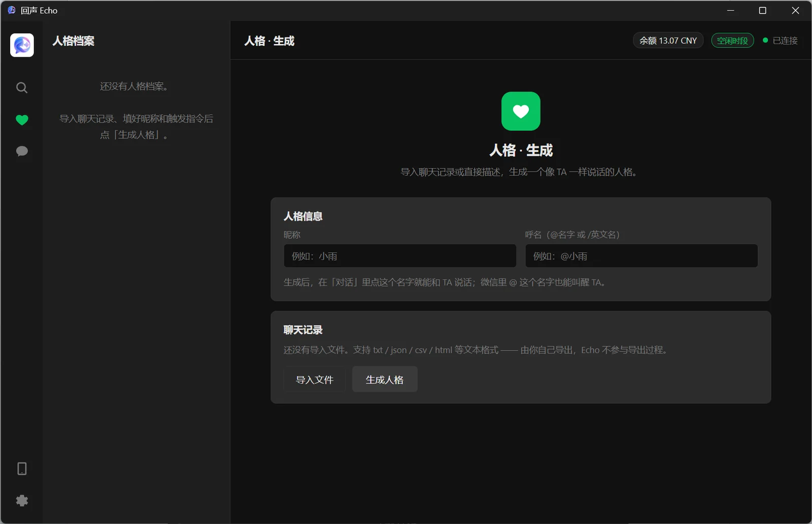Viewport: 812px width, 524px height.
Task: Click the 已连接 status indicator
Action: pos(781,41)
